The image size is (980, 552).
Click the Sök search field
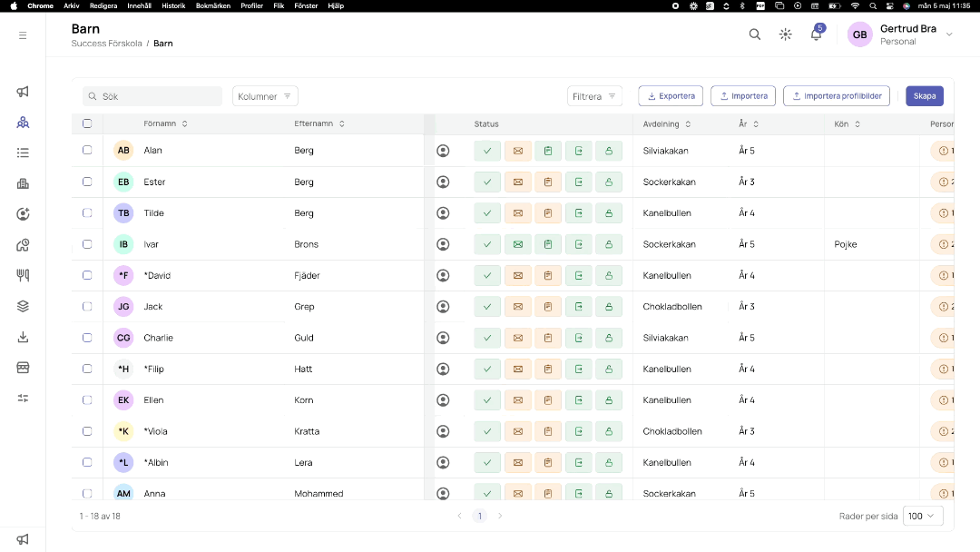[x=152, y=96]
